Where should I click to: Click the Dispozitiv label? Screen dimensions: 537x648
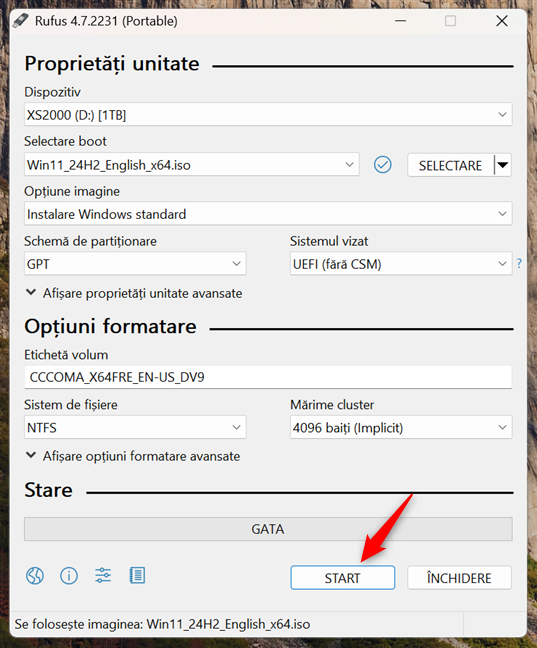[x=53, y=92]
